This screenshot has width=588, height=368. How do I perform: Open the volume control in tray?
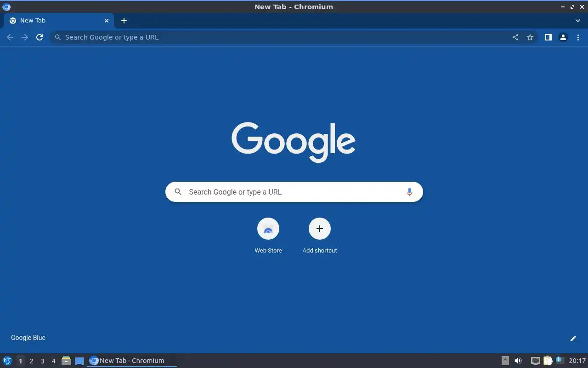(518, 361)
